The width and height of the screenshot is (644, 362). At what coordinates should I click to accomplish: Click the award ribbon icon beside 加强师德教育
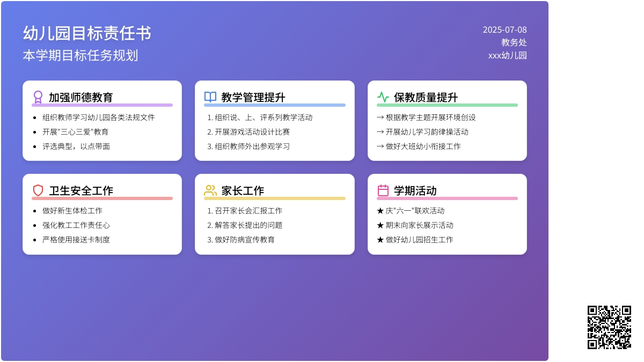(38, 97)
